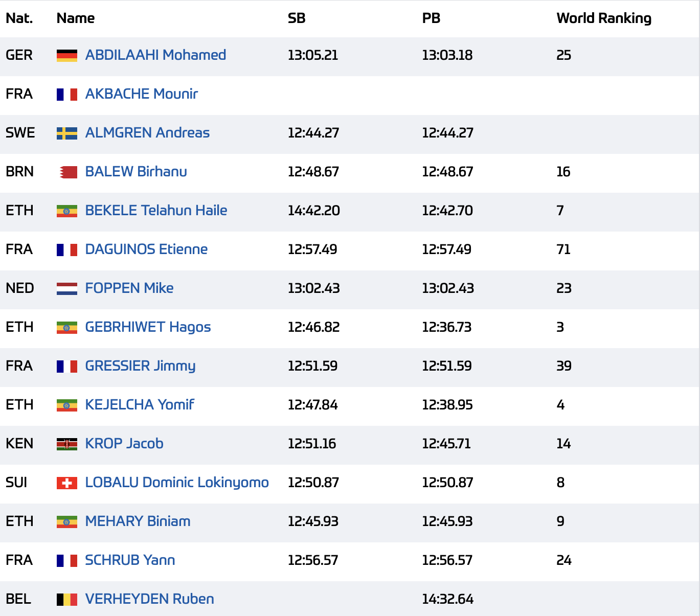The width and height of the screenshot is (700, 616).
Task: Click the Kenyan flag beside KROP Jacob
Action: pos(67,444)
